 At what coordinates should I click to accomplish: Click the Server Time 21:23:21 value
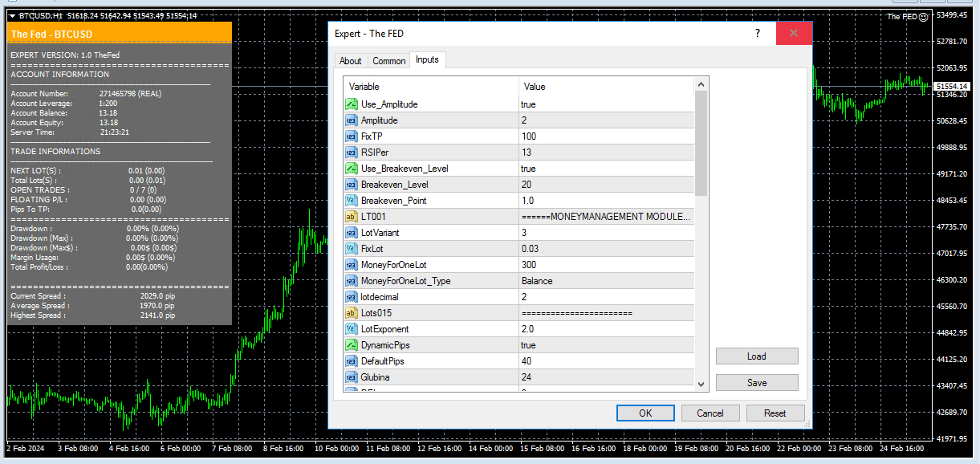(114, 132)
